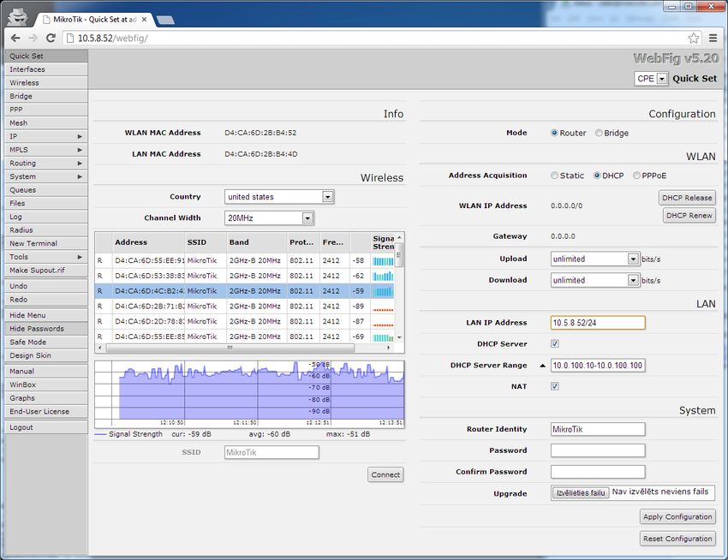Image resolution: width=728 pixels, height=560 pixels.
Task: Open WinBox link in sidebar
Action: (x=46, y=385)
